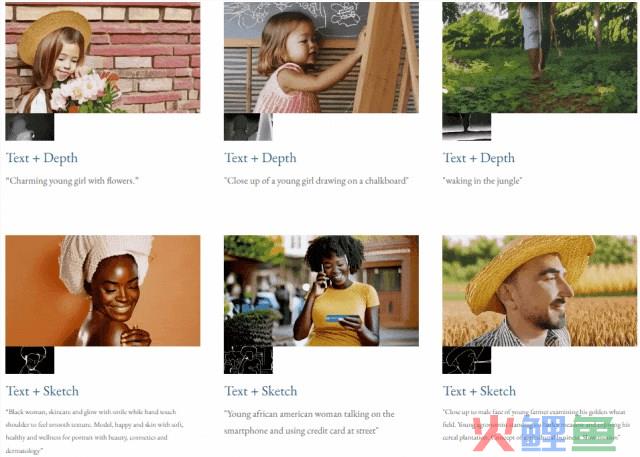The height and width of the screenshot is (457, 640).
Task: Click "Text + Sketch" heading above skincare caption
Action: click(x=42, y=391)
